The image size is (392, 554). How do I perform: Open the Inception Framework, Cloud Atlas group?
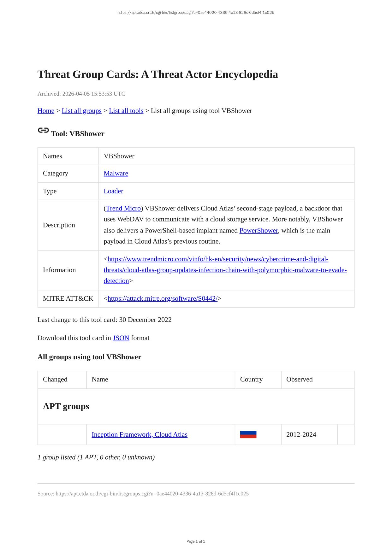tap(140, 434)
